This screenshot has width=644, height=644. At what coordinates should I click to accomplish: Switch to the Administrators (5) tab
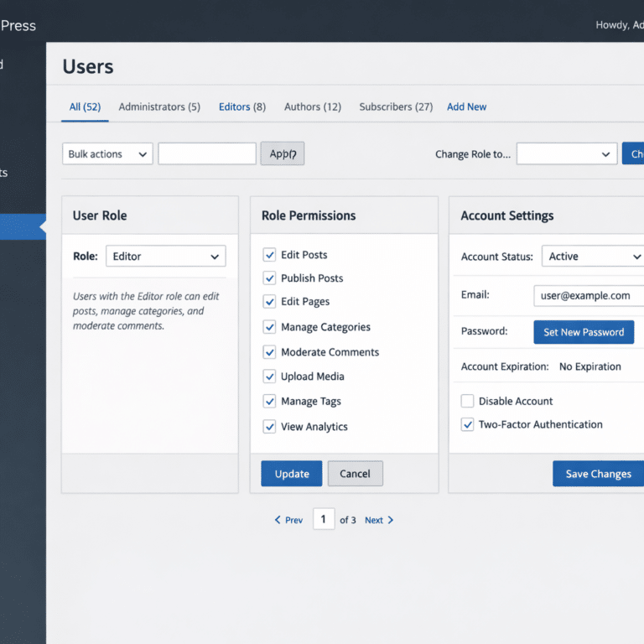point(159,107)
